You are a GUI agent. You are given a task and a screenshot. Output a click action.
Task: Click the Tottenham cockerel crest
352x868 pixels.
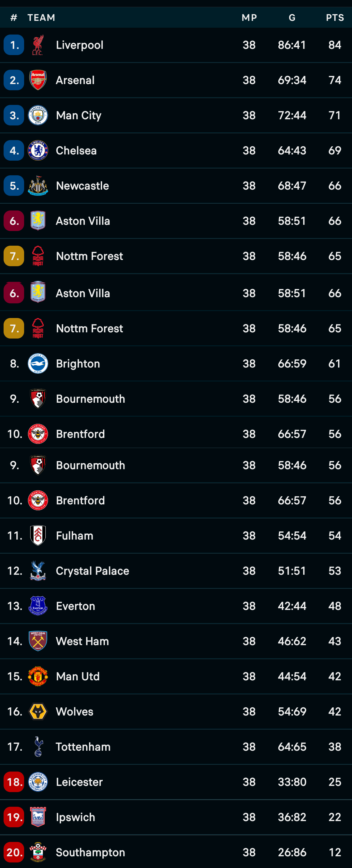(38, 747)
